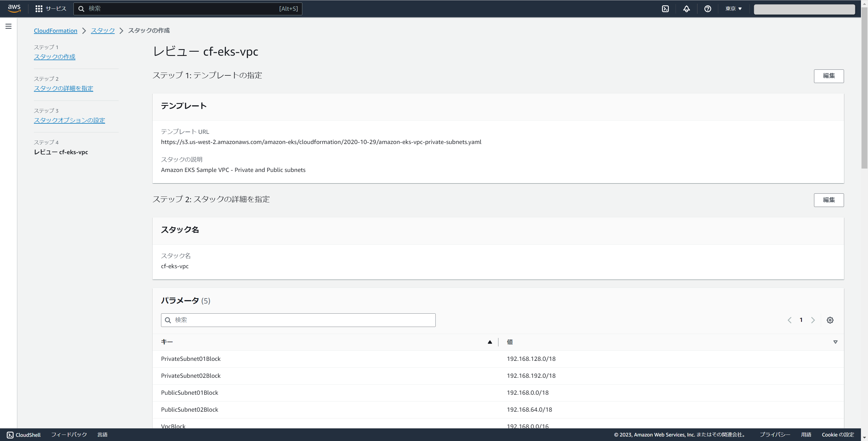Open CloudFormation breadcrumb link
Viewport: 868px width, 441px height.
click(55, 31)
